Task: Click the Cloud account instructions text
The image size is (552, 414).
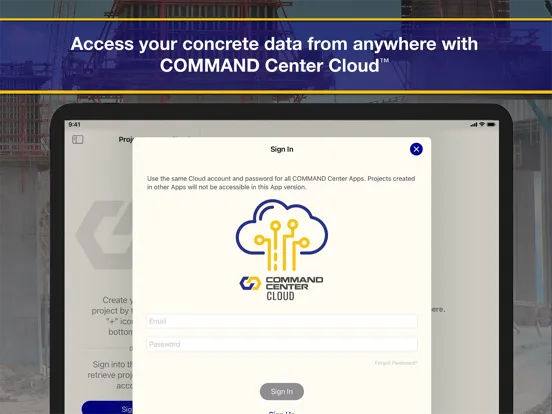Action: point(281,183)
